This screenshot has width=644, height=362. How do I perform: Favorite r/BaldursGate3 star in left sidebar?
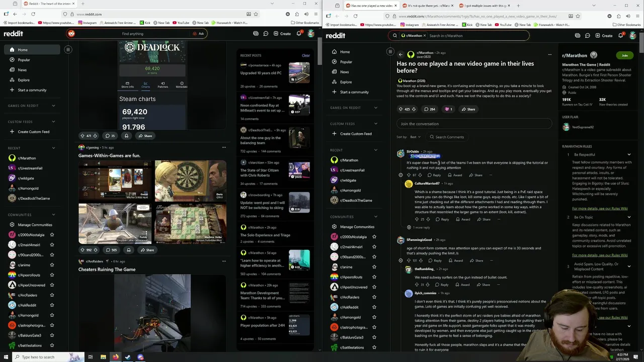point(52,335)
